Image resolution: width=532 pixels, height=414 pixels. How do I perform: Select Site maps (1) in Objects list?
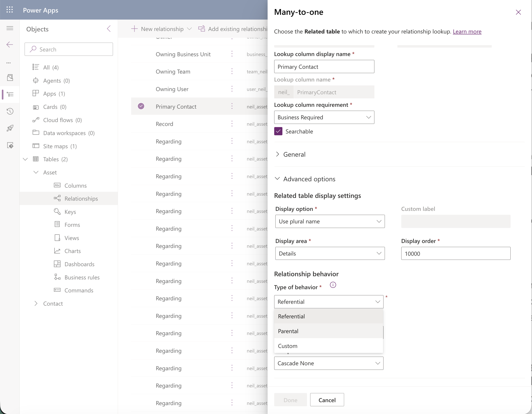pyautogui.click(x=60, y=146)
